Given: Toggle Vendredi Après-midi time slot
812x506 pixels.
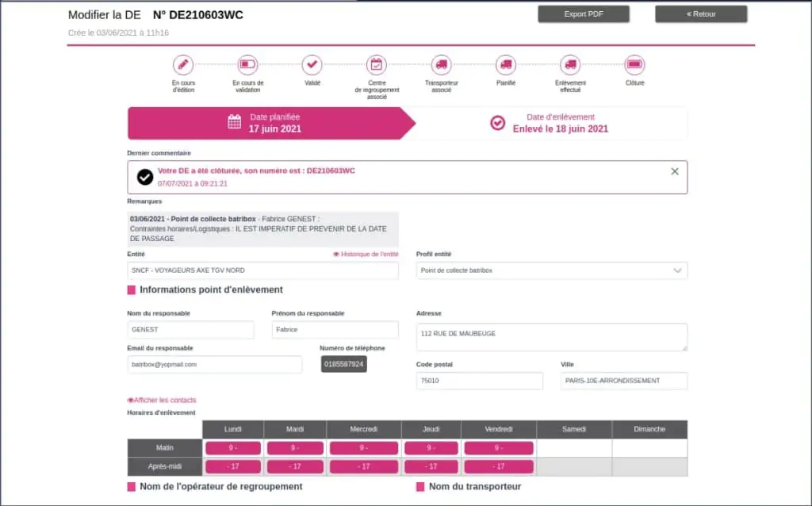Looking at the screenshot, I should (499, 466).
